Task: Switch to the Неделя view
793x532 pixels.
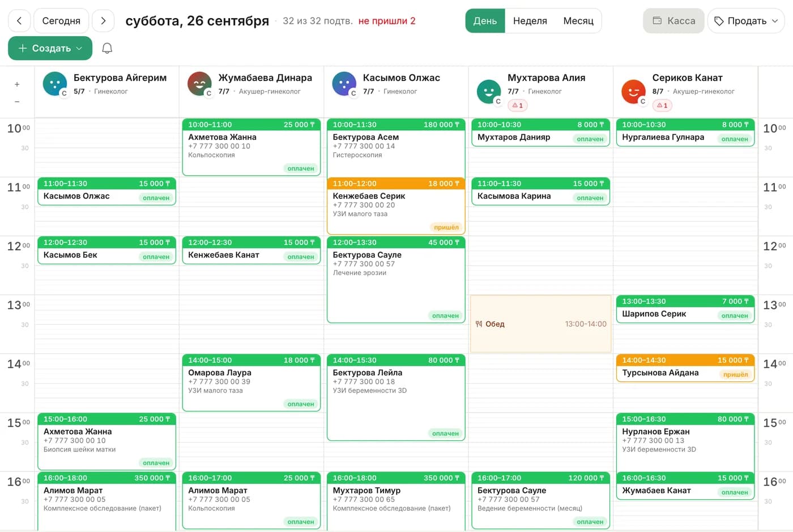Action: click(x=530, y=21)
